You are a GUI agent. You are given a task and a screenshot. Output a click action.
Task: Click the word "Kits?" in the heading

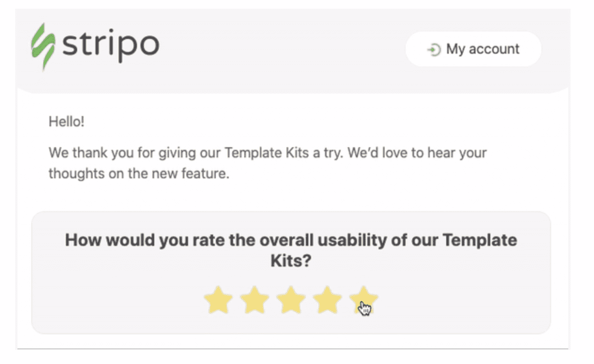point(291,261)
